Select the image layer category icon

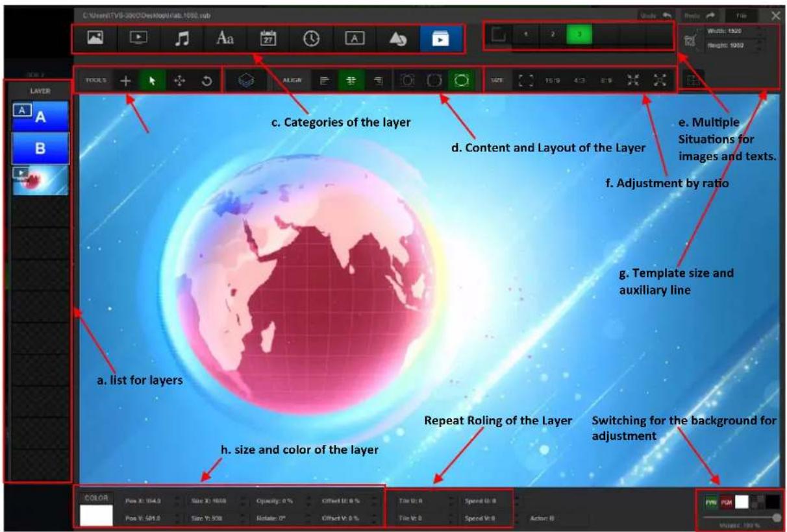(x=95, y=39)
